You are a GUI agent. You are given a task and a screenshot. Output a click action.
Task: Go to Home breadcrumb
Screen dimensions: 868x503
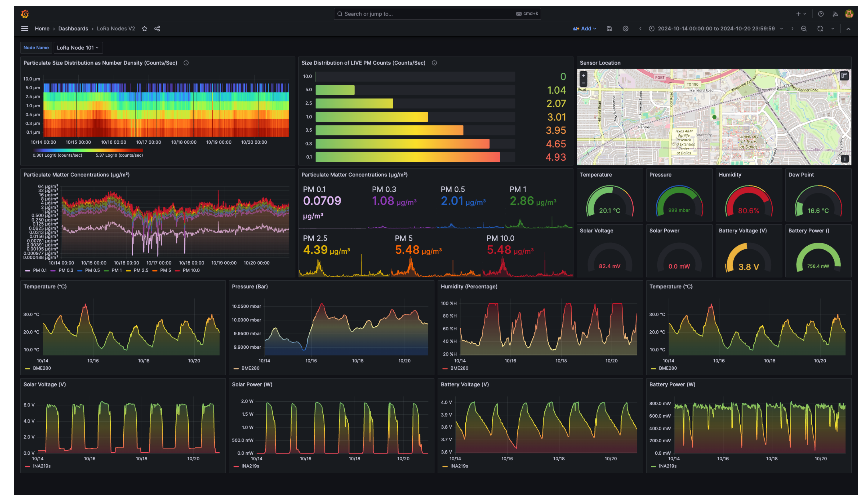(x=42, y=29)
